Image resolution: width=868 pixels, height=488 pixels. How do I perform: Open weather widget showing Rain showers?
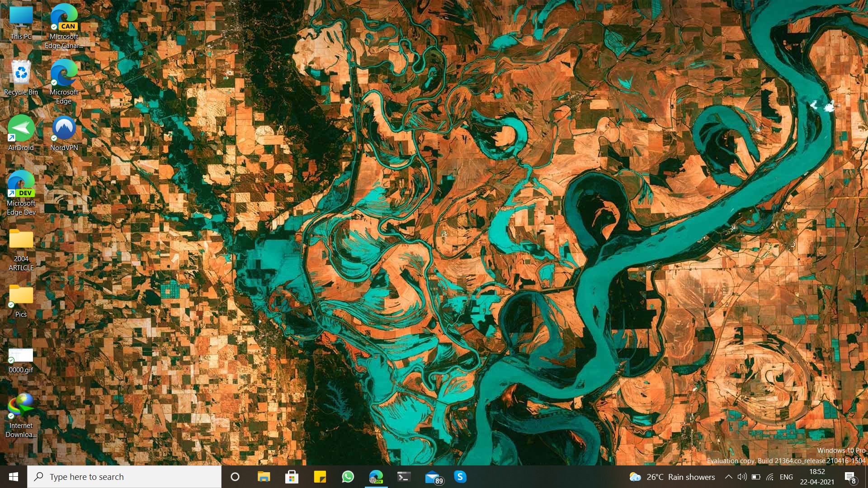point(672,477)
